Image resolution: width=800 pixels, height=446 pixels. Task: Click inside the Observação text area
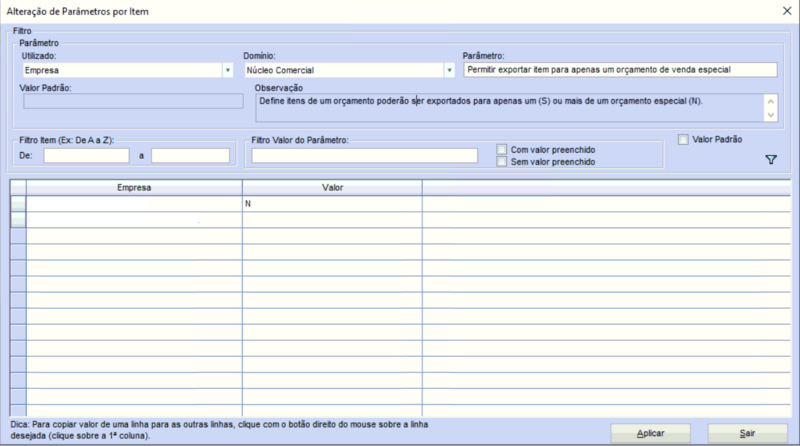tap(510, 108)
